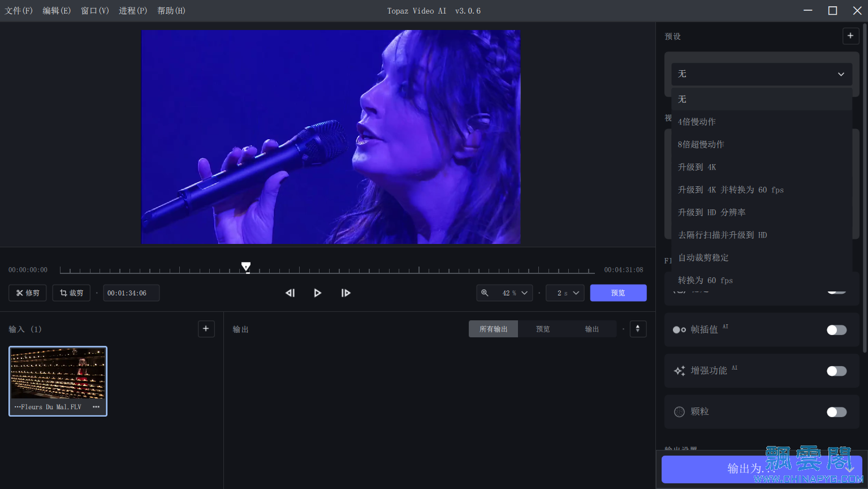Click the 预设 section label
Screen dimensions: 868x489
tap(673, 36)
